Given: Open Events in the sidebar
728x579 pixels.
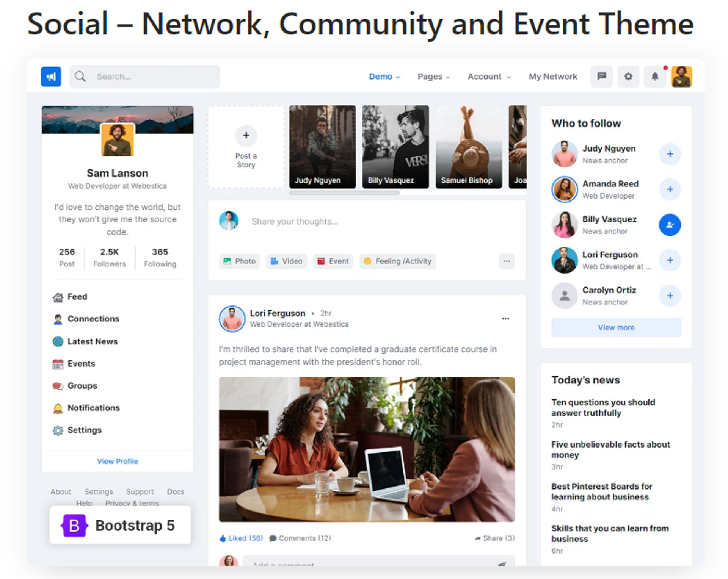Looking at the screenshot, I should click(x=74, y=364).
